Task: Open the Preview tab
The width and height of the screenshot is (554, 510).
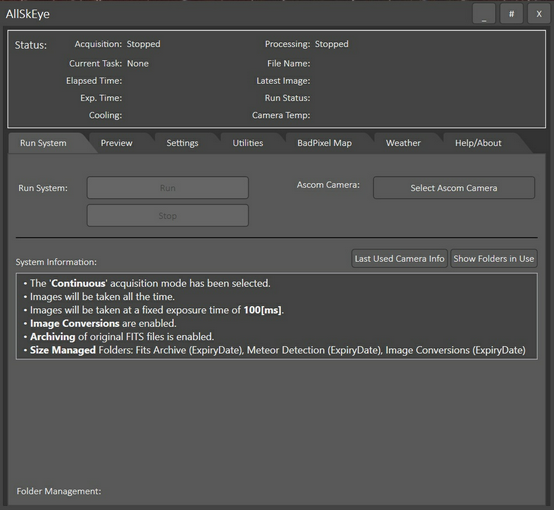Action: click(x=117, y=143)
